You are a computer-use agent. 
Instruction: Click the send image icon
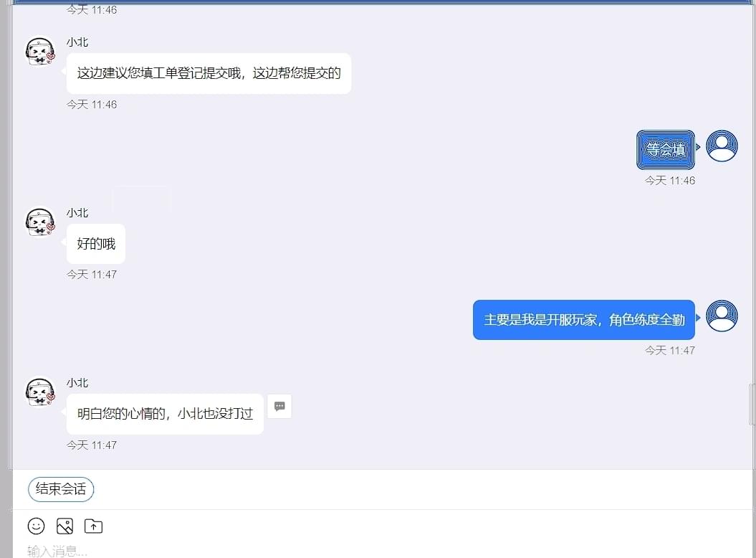[x=64, y=526]
